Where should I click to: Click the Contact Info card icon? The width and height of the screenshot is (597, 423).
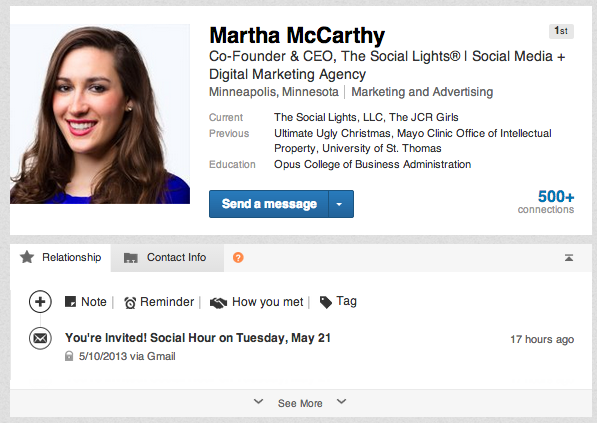click(x=131, y=258)
